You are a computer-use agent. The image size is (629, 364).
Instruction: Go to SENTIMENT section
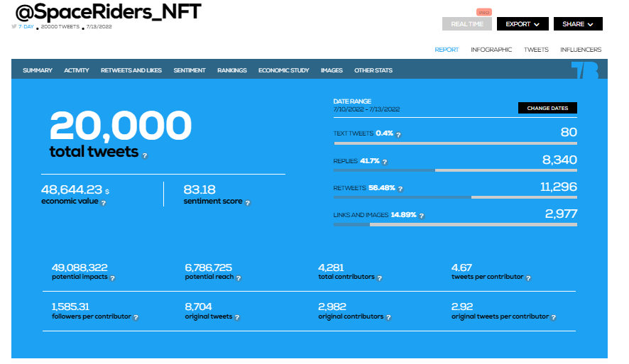click(190, 70)
